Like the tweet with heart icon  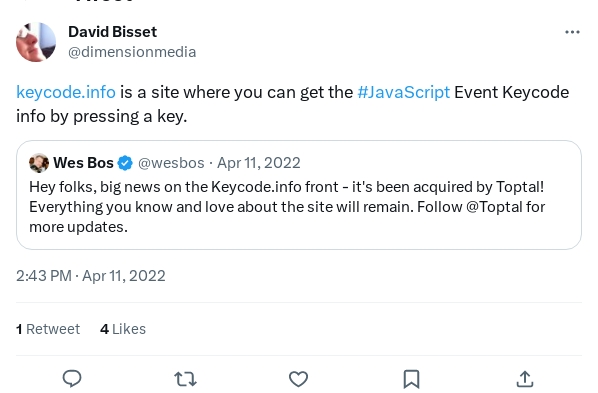(x=298, y=379)
